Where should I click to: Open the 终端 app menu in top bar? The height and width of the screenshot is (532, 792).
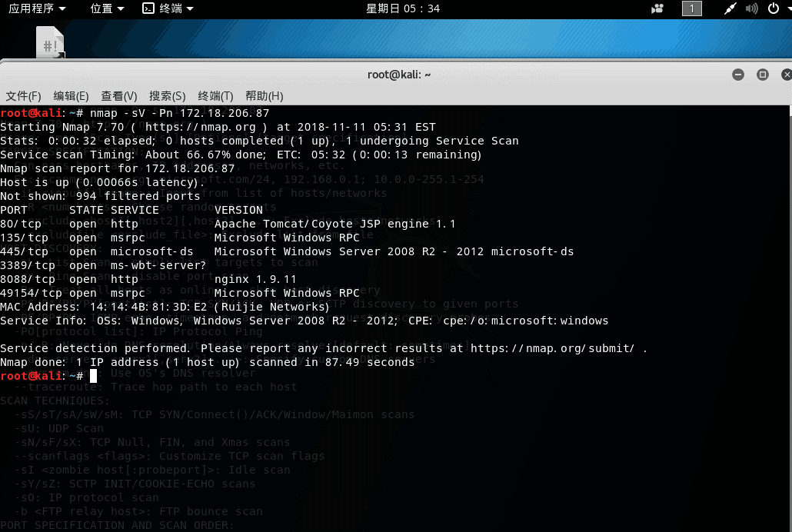click(168, 8)
